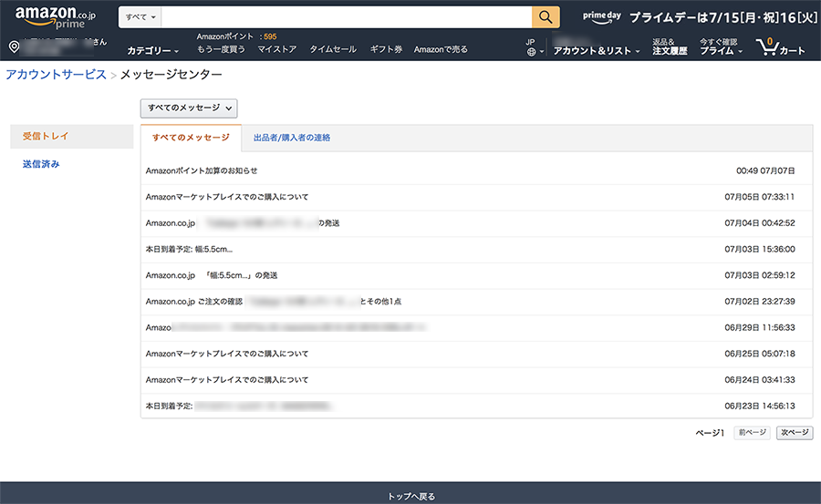Open the 06月23日 14:56:13 arrival message
821x504 pixels.
(476, 406)
